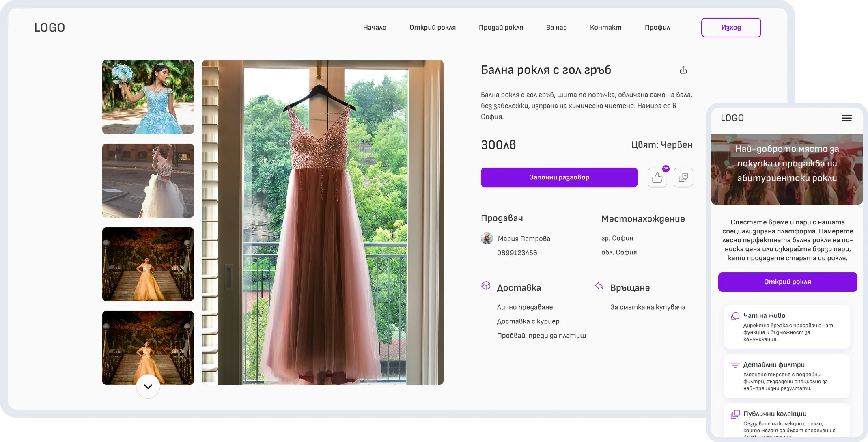Screen dimensions: 868x442
Task: Click the Публични колекции card heading
Action: [775, 414]
